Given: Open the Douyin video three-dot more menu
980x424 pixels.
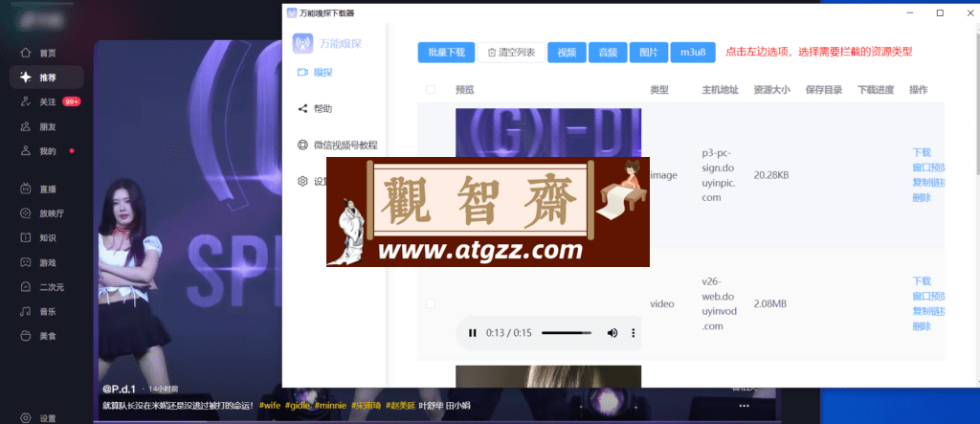Looking at the screenshot, I should (744, 406).
